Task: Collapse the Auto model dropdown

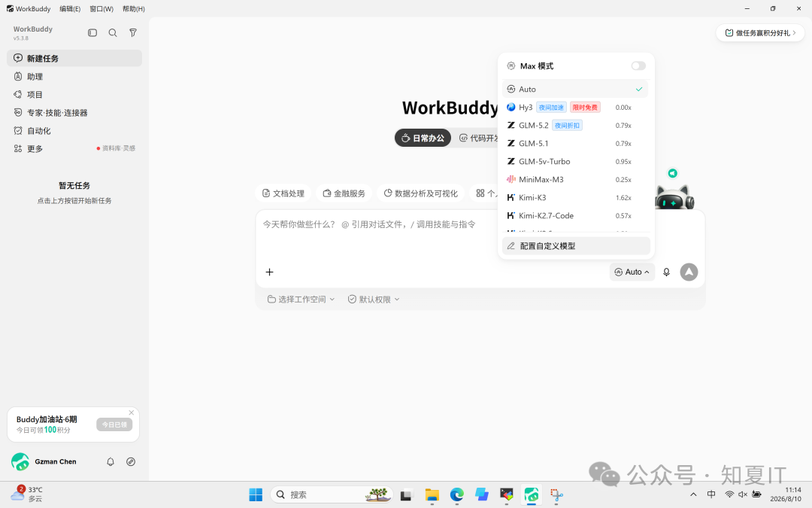Action: tap(632, 272)
